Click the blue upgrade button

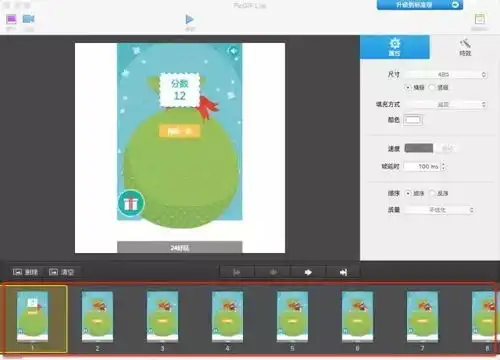point(420,5)
